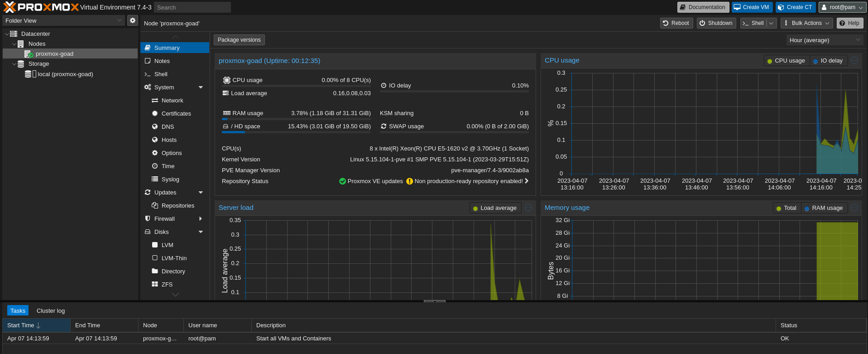Click the Options gear icon
The width and height of the screenshot is (868, 354).
[155, 153]
